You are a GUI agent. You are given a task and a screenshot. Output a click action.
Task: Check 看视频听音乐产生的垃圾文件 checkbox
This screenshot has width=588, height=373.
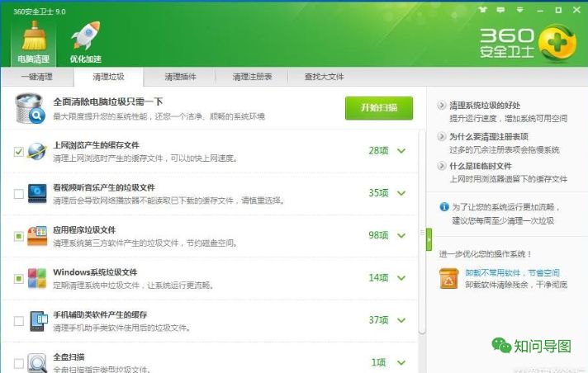tap(18, 194)
